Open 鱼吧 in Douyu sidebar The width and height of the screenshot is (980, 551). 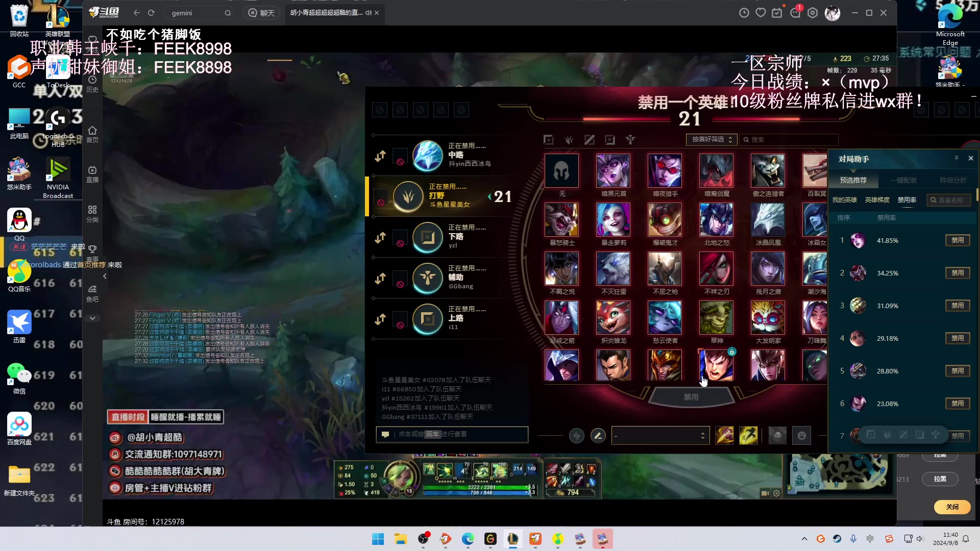tap(92, 293)
